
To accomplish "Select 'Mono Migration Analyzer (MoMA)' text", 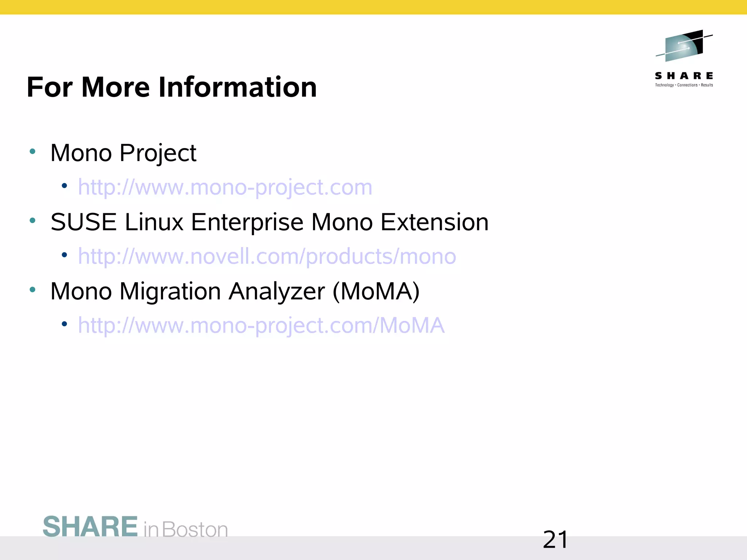I will [235, 291].
